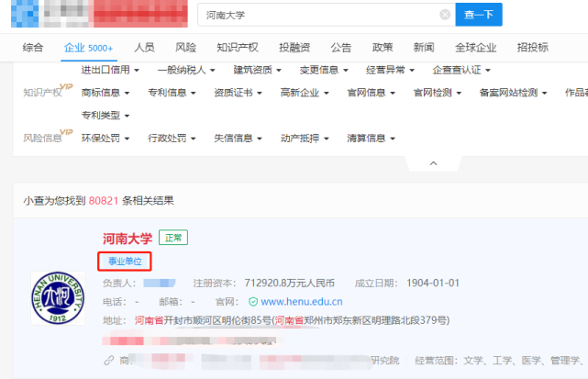Expand the 变更信息 filter dropdown

324,70
